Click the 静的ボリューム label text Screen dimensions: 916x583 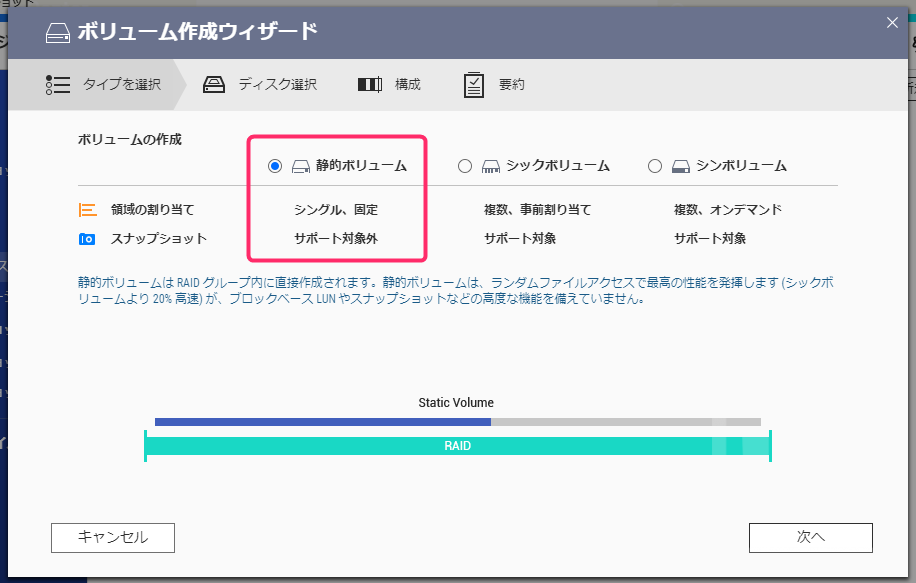[x=361, y=166]
